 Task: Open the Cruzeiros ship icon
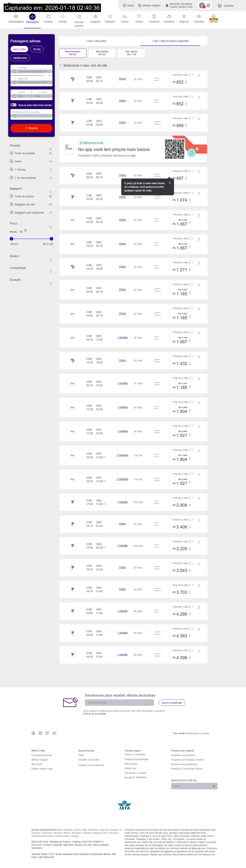[169, 17]
